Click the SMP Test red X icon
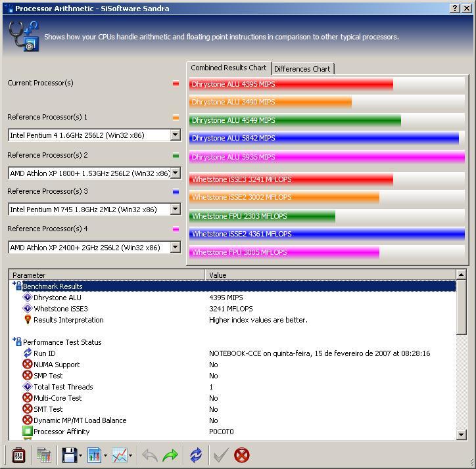476x469 pixels. click(x=28, y=375)
